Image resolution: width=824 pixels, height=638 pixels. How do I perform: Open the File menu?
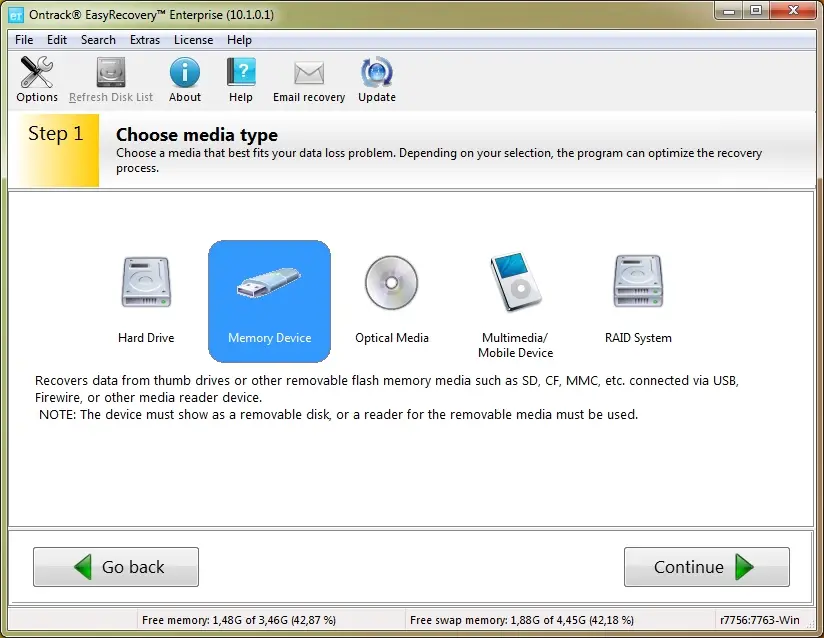(x=24, y=40)
